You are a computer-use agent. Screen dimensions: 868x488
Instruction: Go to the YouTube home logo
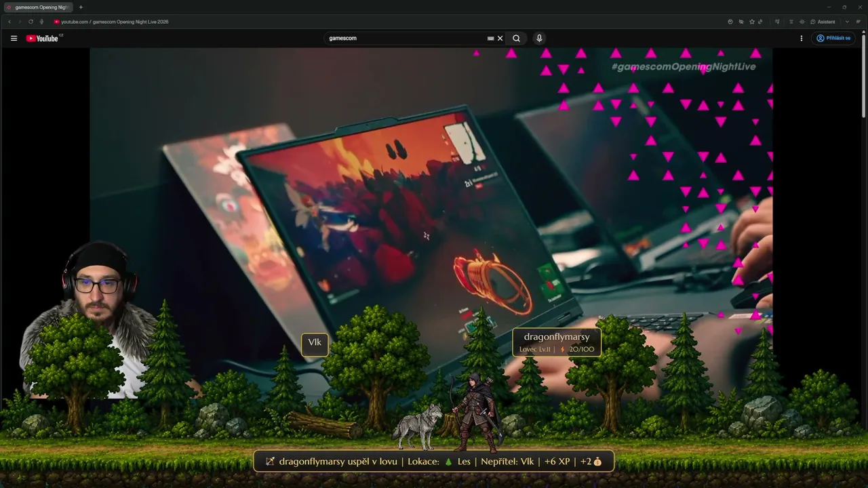pos(44,39)
